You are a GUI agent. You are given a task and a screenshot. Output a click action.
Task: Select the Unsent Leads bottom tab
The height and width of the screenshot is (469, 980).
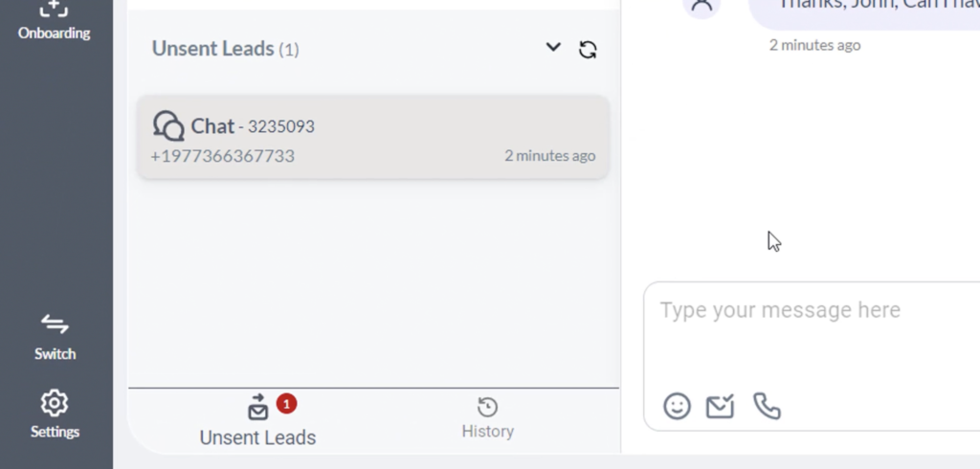click(257, 420)
